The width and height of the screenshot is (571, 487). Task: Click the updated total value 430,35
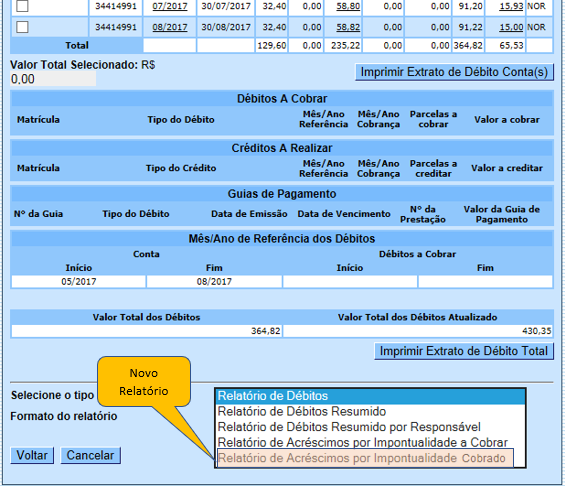(x=537, y=331)
